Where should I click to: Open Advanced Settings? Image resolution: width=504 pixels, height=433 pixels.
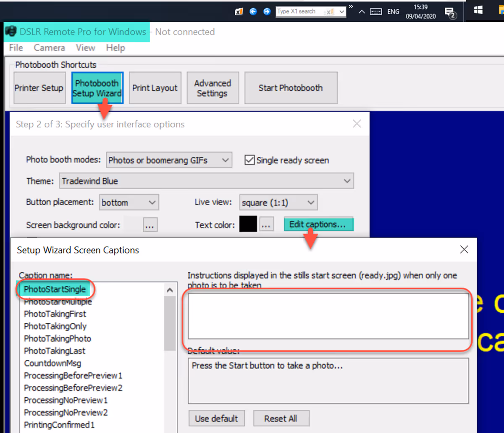[213, 88]
